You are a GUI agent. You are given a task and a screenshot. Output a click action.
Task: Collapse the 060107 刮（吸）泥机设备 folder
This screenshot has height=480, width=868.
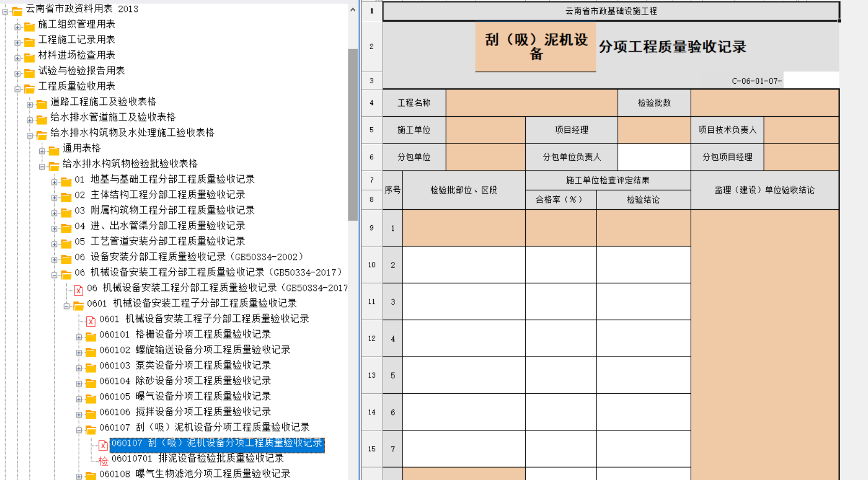(x=79, y=430)
